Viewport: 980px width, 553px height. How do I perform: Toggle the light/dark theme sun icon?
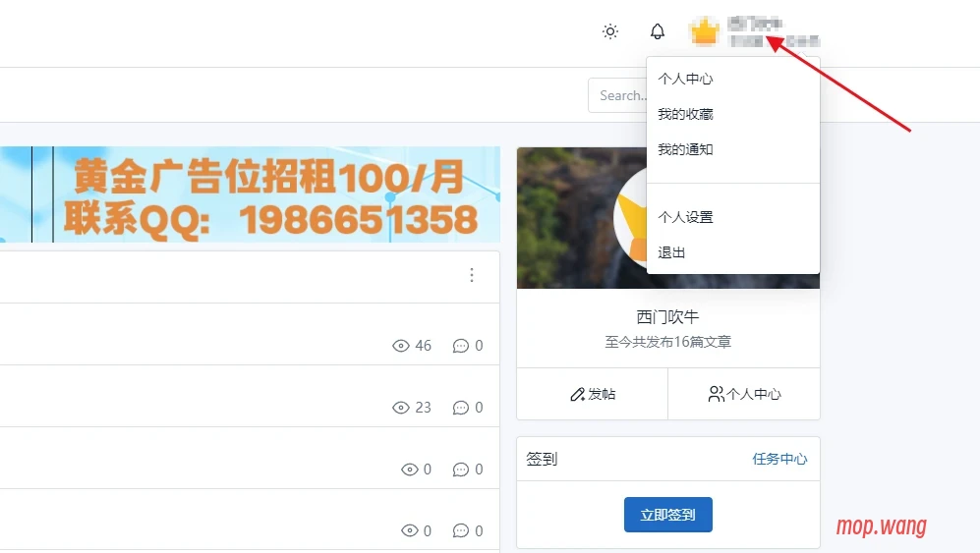(x=610, y=31)
